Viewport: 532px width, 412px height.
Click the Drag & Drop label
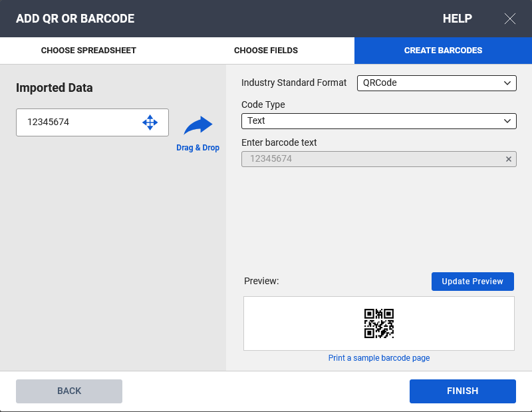click(x=198, y=148)
